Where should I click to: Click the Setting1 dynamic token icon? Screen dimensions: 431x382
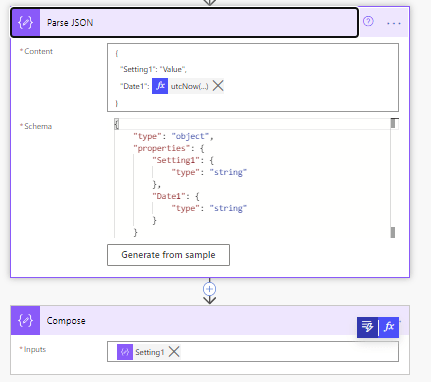pos(125,352)
